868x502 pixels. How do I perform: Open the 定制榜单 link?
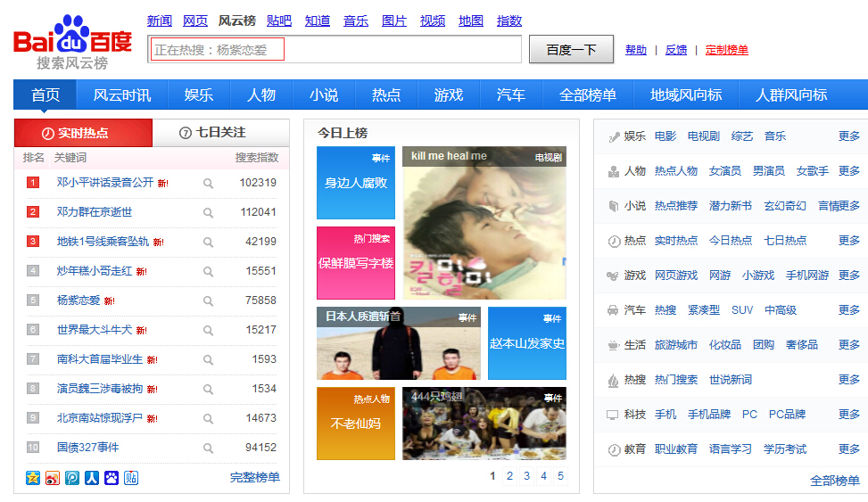tap(727, 50)
